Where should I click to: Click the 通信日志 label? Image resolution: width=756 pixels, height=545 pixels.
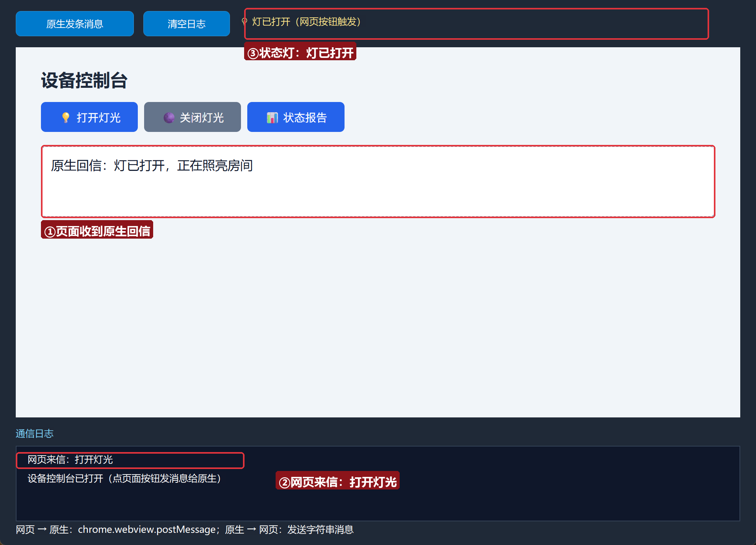point(35,434)
